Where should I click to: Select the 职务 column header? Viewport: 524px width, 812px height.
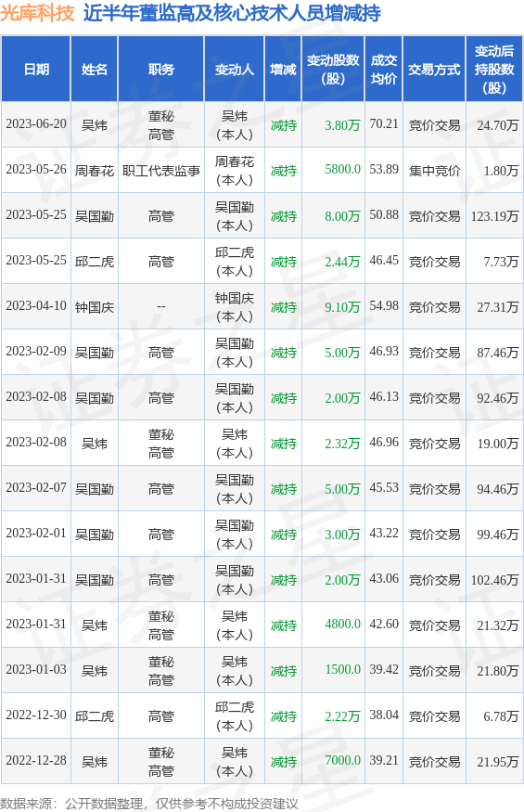coord(161,69)
